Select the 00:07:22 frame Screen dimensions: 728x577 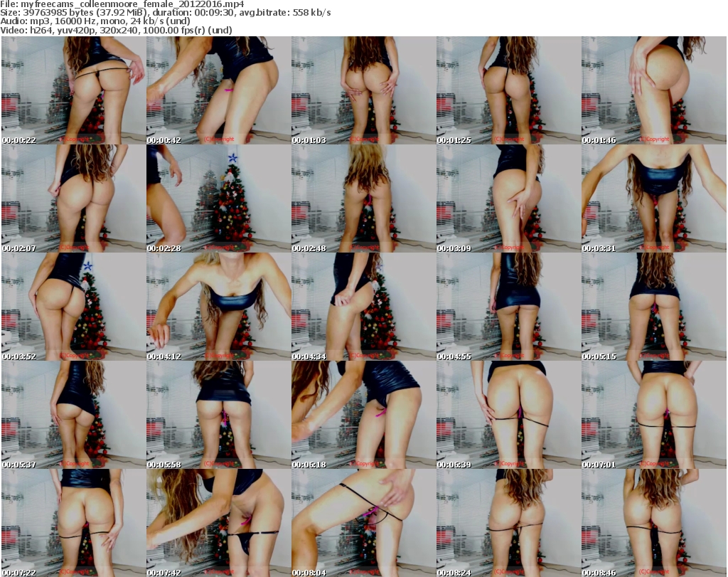[x=73, y=523]
